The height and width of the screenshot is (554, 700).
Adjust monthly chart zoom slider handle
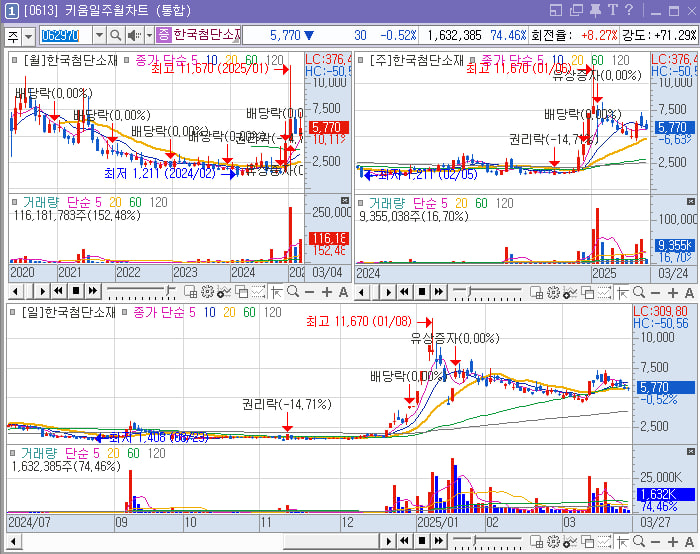(169, 291)
